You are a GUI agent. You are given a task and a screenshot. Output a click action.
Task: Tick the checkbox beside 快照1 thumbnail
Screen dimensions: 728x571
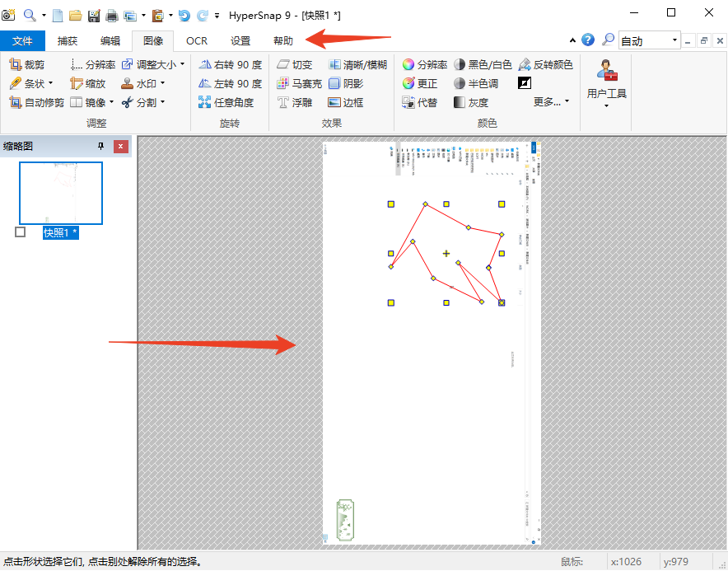[x=21, y=232]
